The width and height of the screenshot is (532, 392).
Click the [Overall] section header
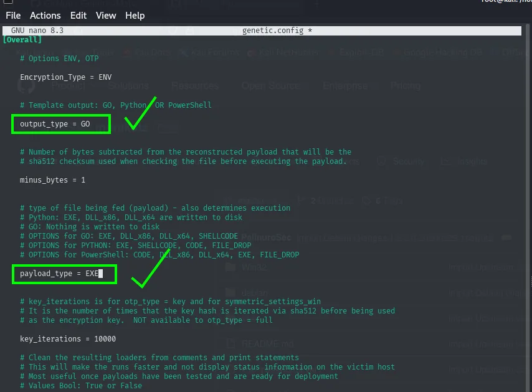point(22,40)
